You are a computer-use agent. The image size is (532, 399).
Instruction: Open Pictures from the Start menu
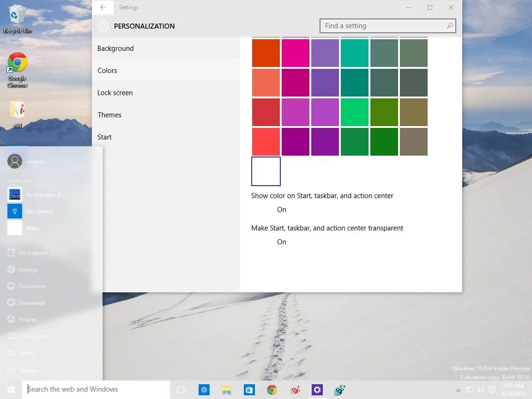coord(22,319)
